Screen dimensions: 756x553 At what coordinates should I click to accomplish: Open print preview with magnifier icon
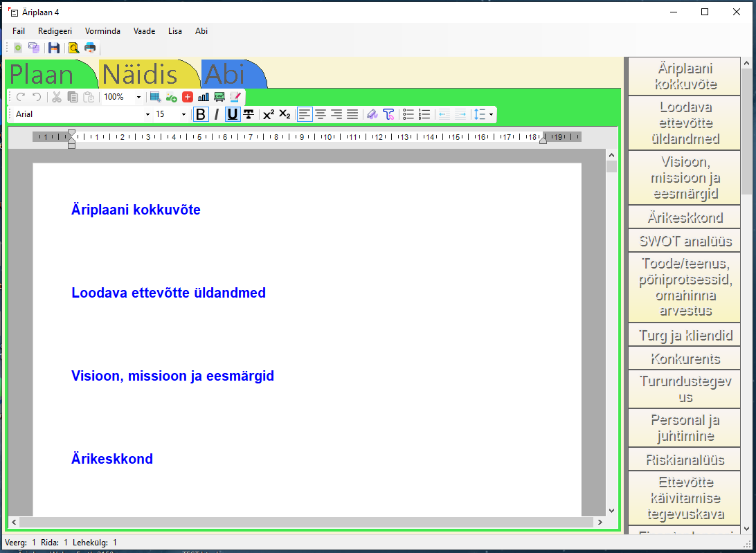pyautogui.click(x=73, y=48)
